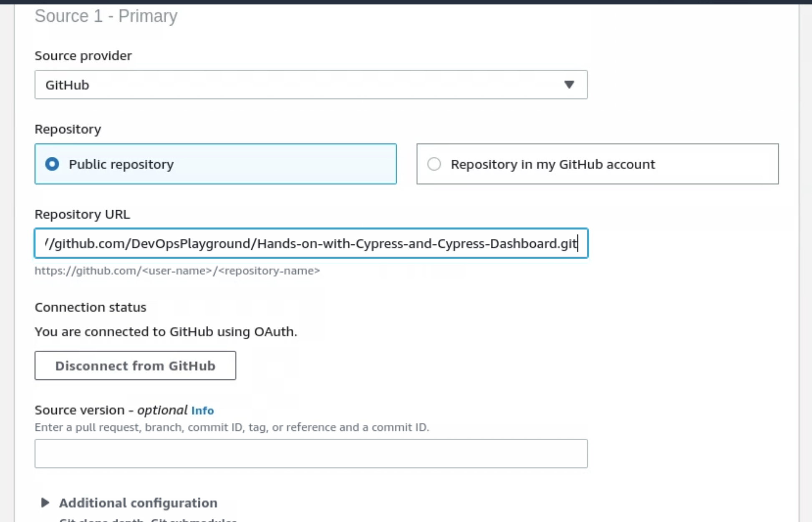
Task: Click the Source provider field label
Action: point(83,55)
